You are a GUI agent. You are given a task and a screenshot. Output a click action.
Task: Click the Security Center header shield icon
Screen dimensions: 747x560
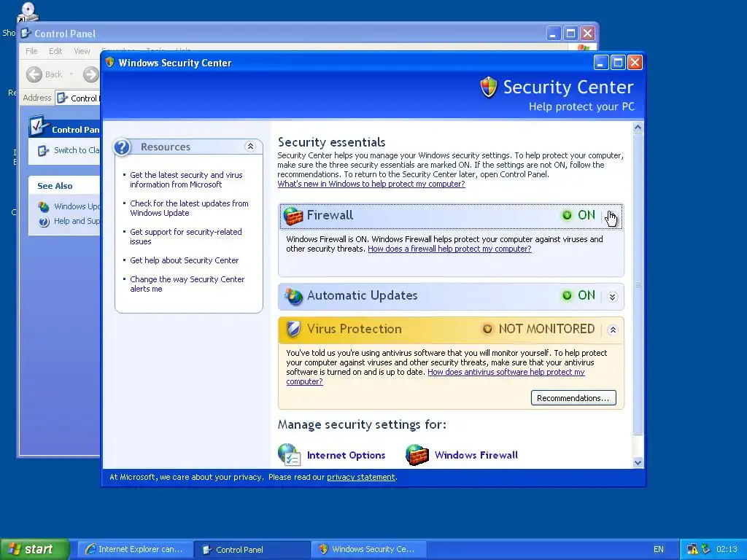pyautogui.click(x=488, y=87)
